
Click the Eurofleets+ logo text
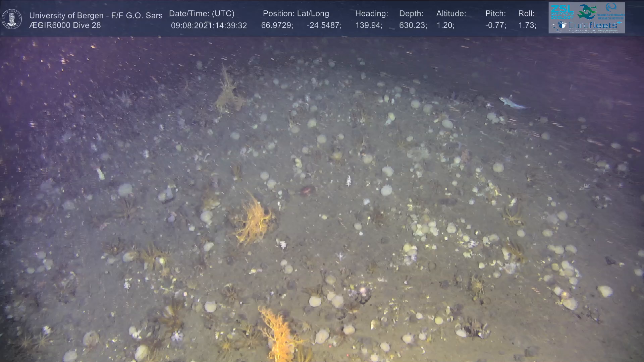point(592,25)
